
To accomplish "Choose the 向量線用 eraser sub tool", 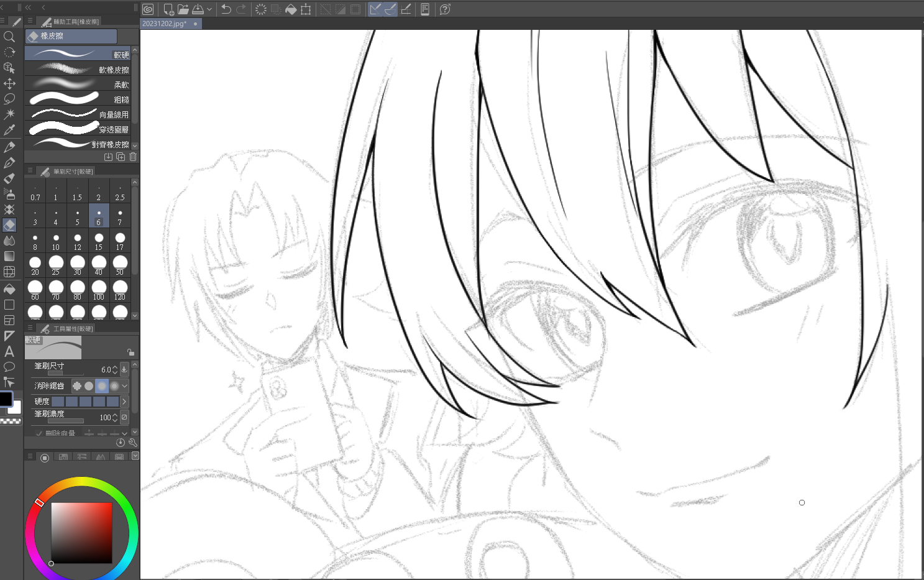I will pos(78,114).
